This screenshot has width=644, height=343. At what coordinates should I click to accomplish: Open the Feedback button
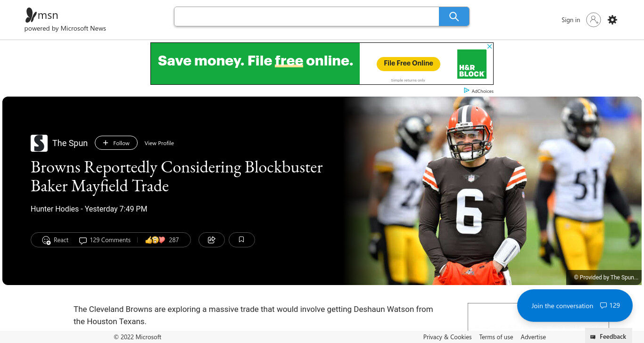click(608, 336)
